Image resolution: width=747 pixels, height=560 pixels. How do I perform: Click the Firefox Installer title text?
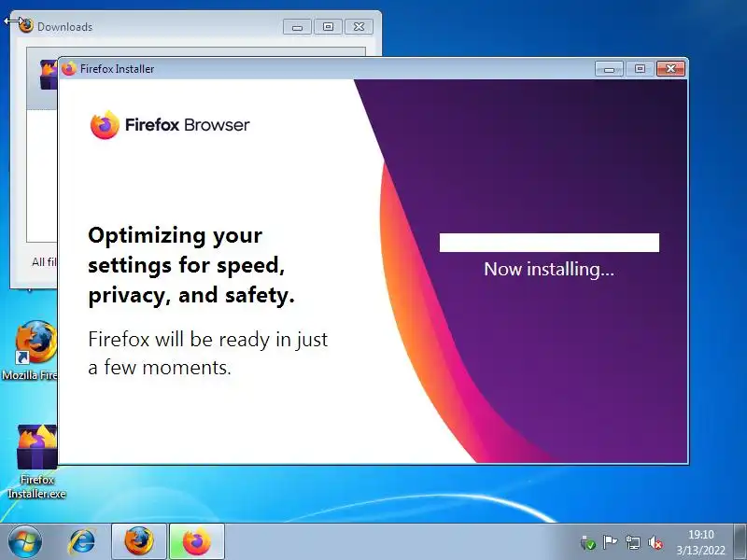coord(118,69)
